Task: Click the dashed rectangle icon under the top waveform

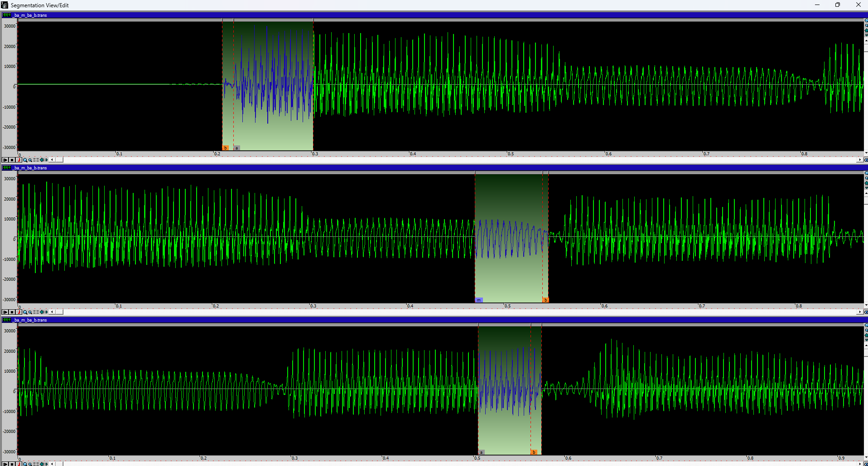Action: [x=36, y=160]
